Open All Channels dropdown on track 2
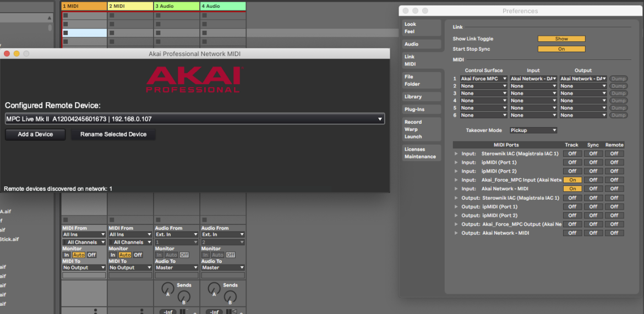644x314 pixels. (130, 242)
